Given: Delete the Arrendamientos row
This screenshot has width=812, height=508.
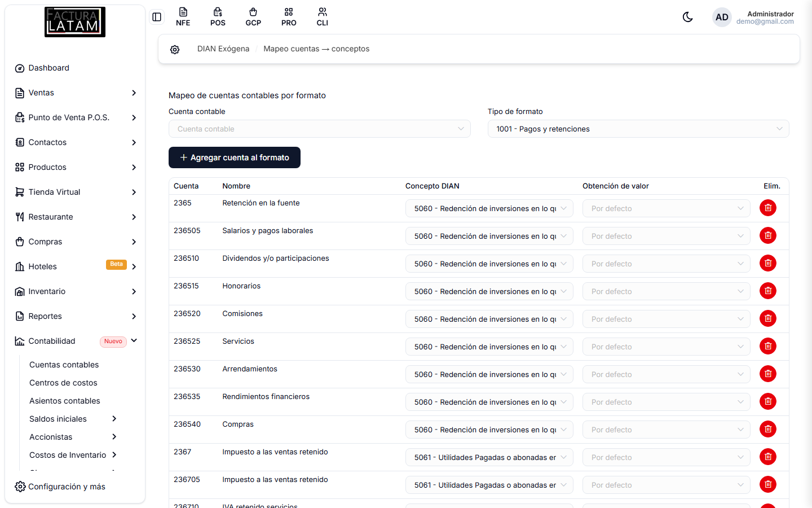Looking at the screenshot, I should click(768, 374).
